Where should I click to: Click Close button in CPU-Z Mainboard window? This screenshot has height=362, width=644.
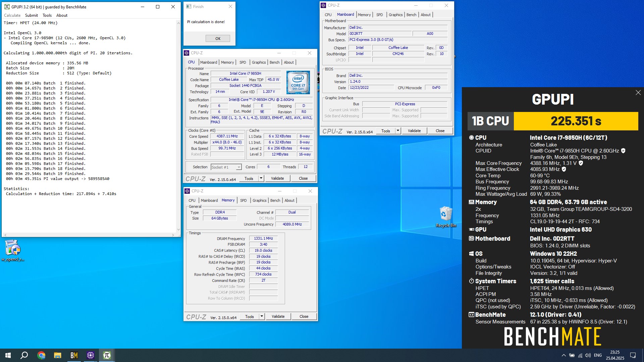coord(440,131)
